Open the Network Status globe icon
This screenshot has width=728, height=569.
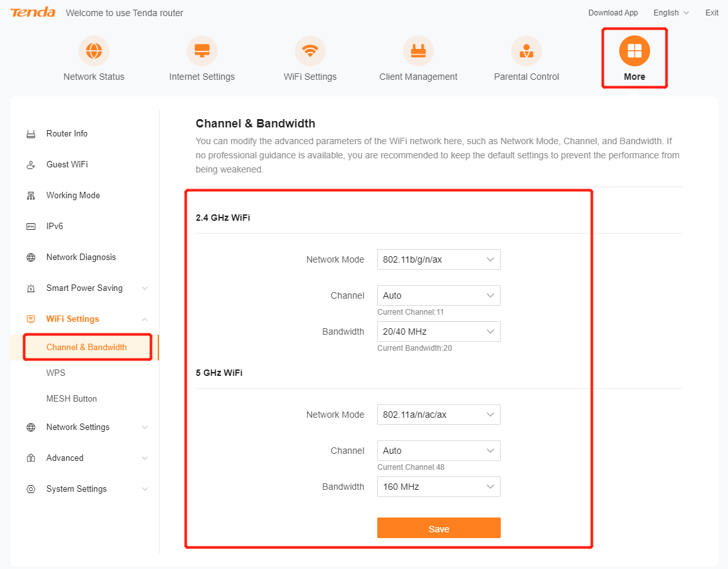tap(94, 51)
